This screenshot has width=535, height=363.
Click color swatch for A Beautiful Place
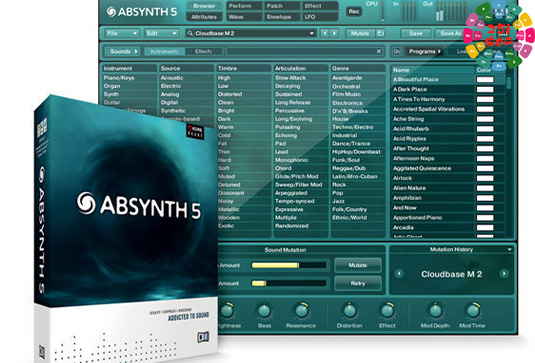tap(485, 79)
